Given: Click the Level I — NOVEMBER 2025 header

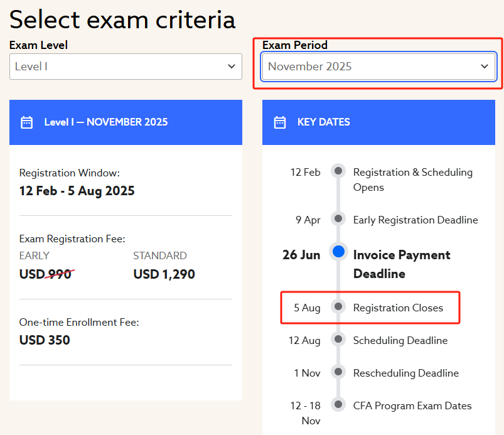Looking at the screenshot, I should pyautogui.click(x=106, y=122).
